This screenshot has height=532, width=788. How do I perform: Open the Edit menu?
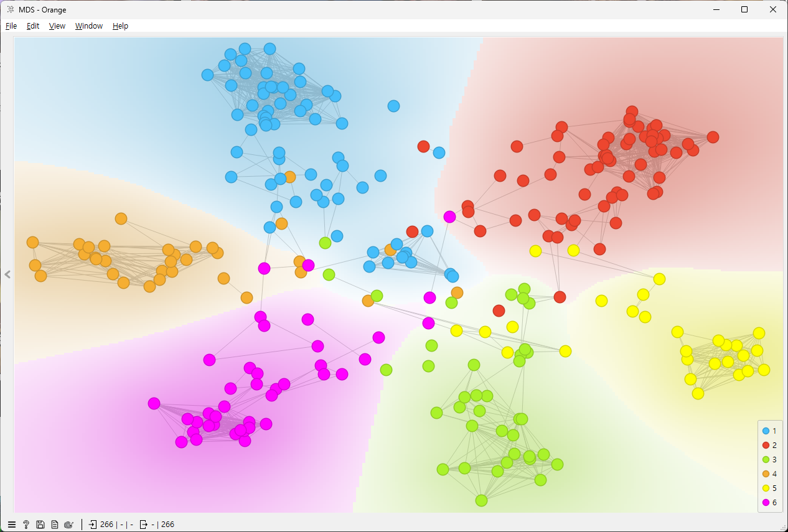[x=33, y=26]
